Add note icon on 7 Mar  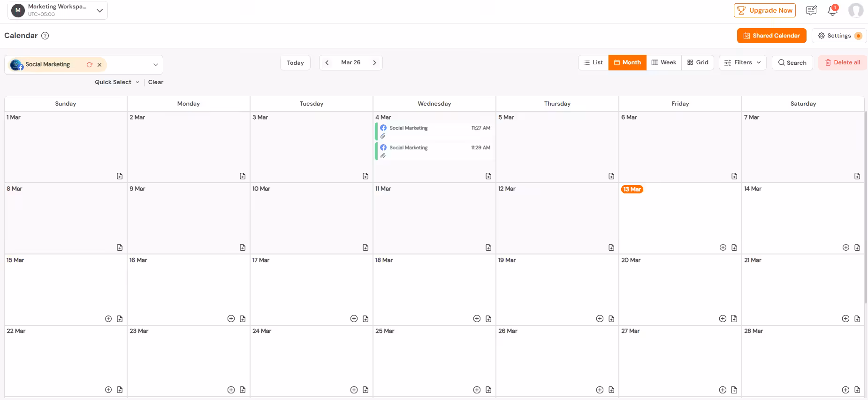tap(857, 176)
